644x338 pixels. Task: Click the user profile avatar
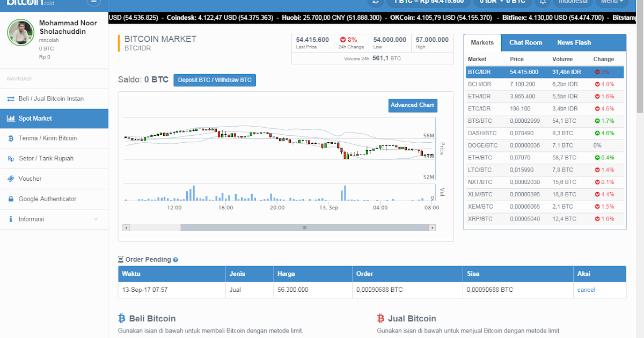click(x=21, y=33)
